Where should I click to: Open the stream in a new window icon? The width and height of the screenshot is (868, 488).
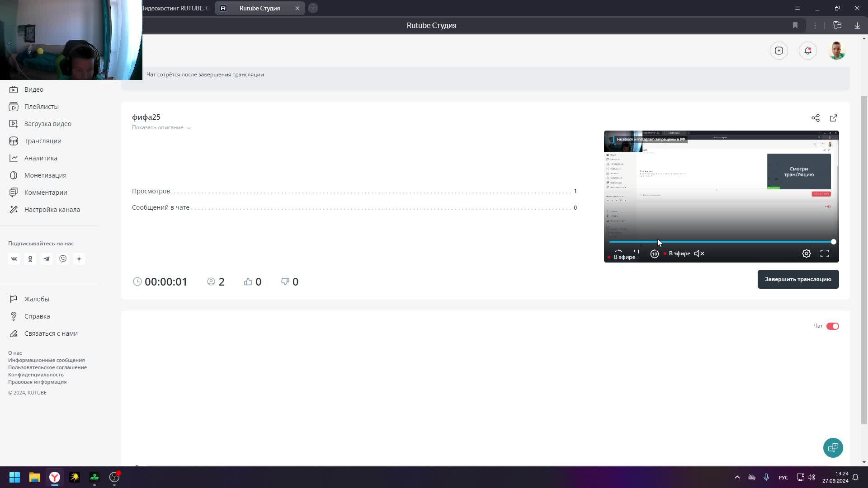pyautogui.click(x=833, y=118)
